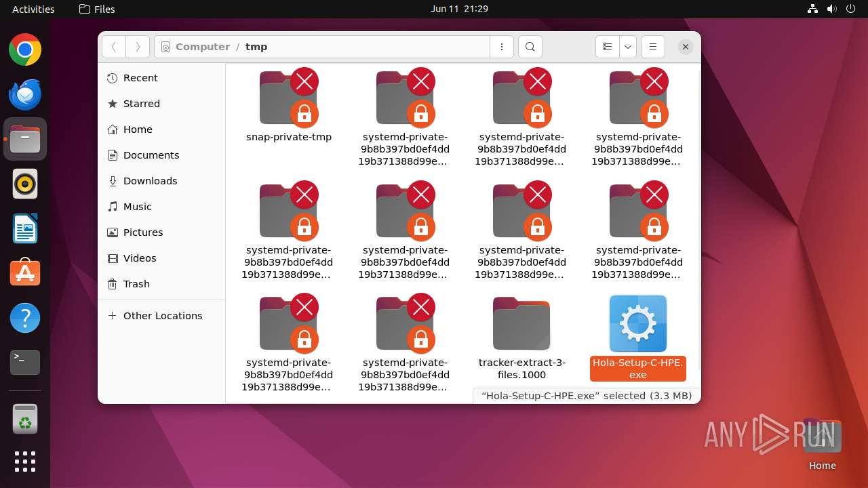Viewport: 868px width, 488px height.
Task: Close the Files window
Action: (x=686, y=47)
